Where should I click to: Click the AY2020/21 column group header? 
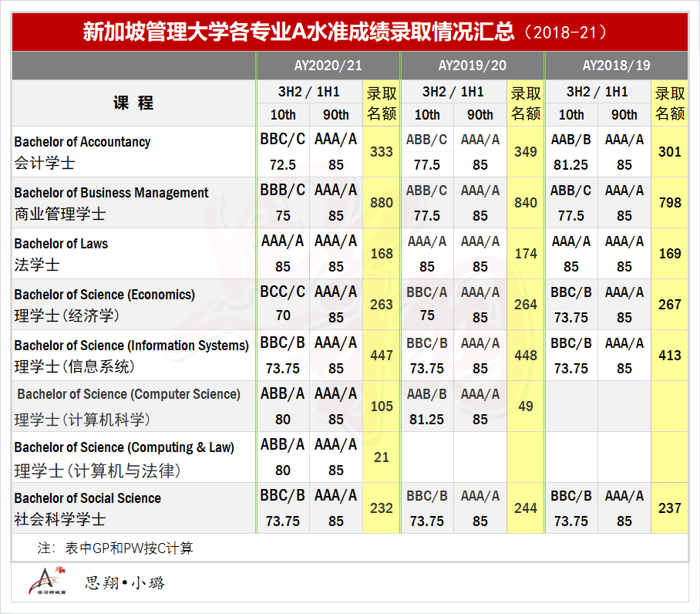point(328,66)
